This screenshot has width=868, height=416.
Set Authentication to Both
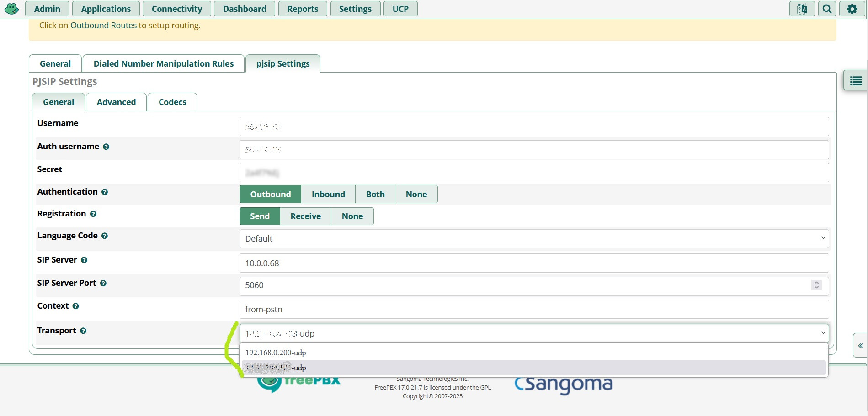coord(375,194)
